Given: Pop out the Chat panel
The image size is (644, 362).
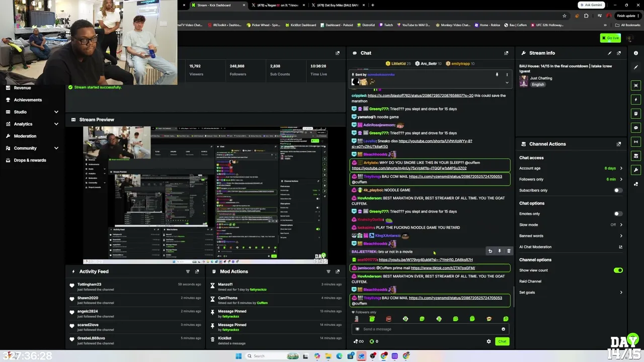Looking at the screenshot, I should tap(506, 53).
